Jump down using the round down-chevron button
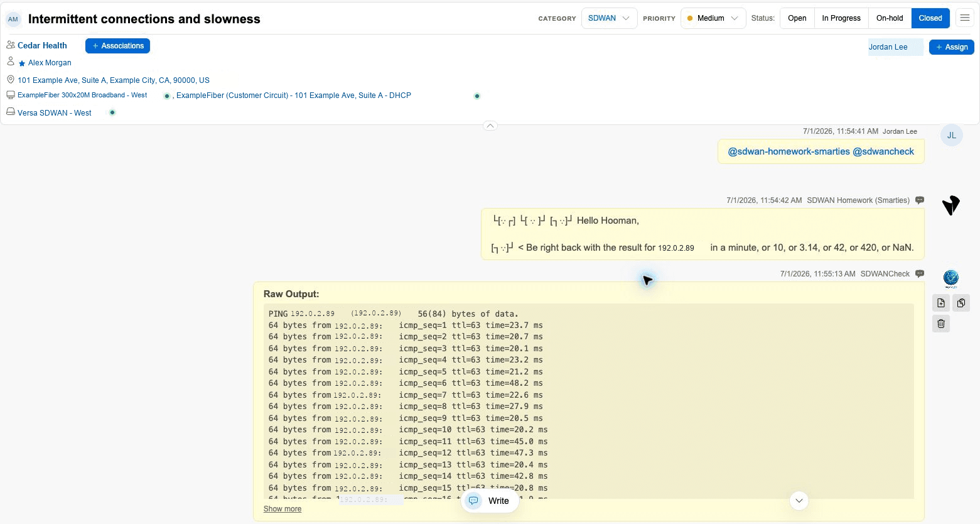Viewport: 980px width, 524px height. (799, 501)
